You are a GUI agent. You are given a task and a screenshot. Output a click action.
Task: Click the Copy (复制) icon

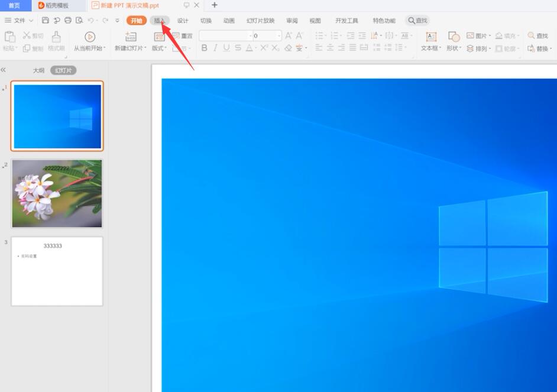coord(27,48)
